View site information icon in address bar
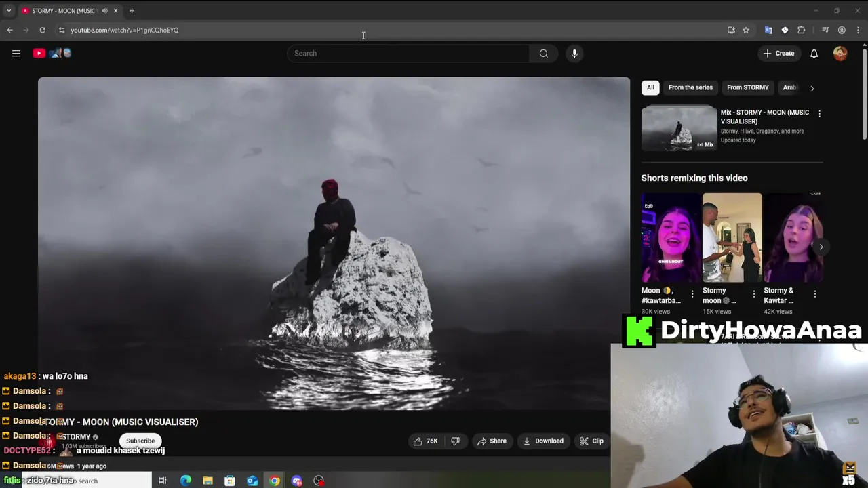This screenshot has width=868, height=488. [x=61, y=30]
